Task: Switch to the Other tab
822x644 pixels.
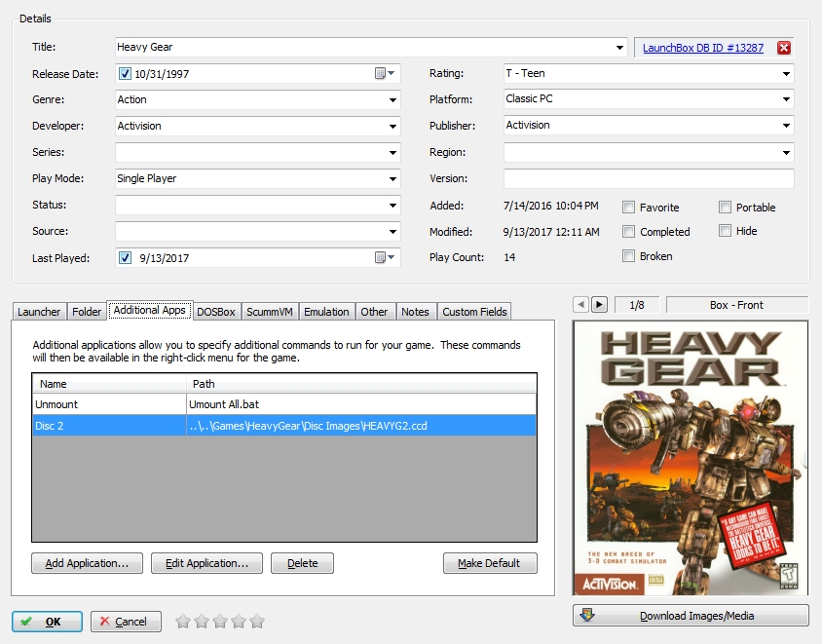Action: [374, 312]
